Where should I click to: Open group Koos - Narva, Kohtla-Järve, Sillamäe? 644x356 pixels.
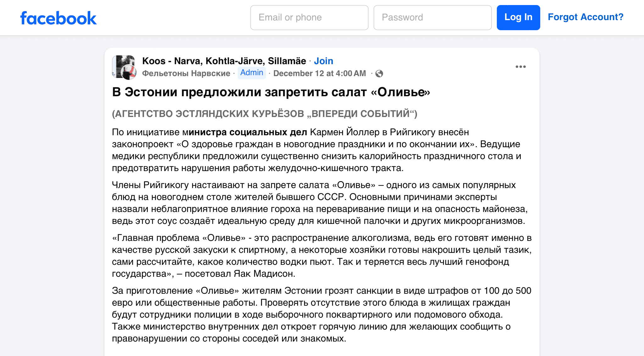224,61
